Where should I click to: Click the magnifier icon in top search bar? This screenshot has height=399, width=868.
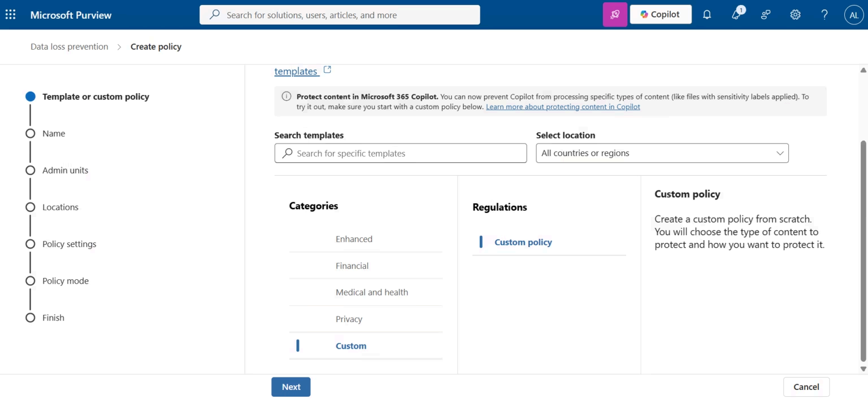[215, 15]
